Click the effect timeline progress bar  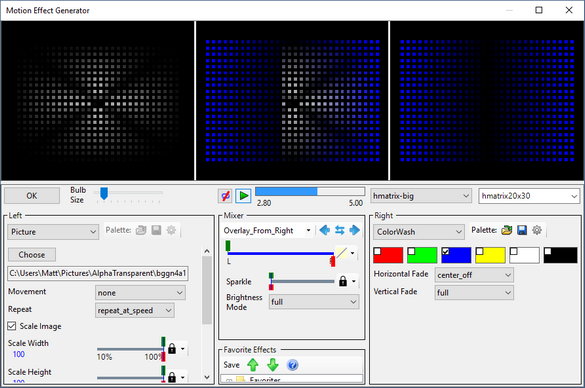[x=310, y=192]
